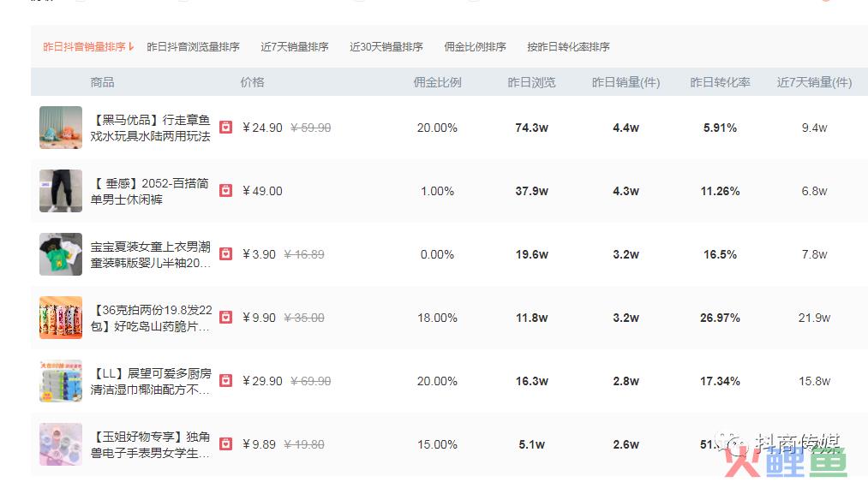Open the kitchen wet wipes thumbnail
The height and width of the screenshot is (482, 868).
click(61, 381)
